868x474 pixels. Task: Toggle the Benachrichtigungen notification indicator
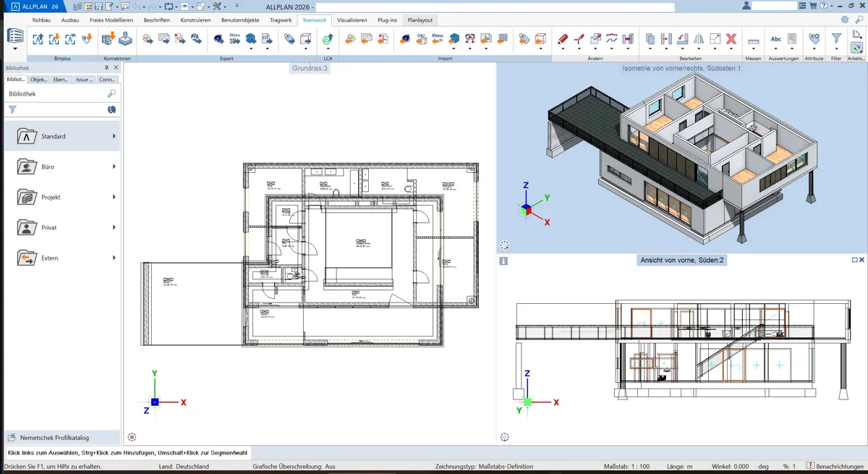pos(835,466)
